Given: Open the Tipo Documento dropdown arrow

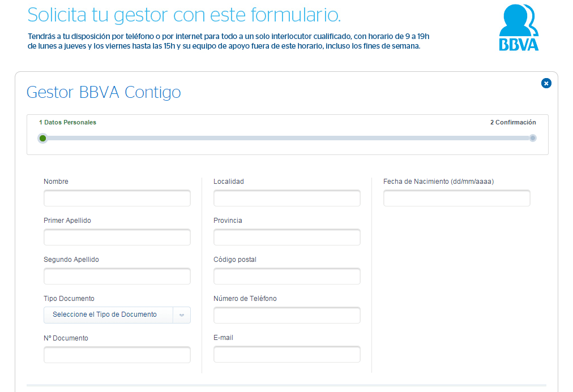Looking at the screenshot, I should (x=182, y=315).
